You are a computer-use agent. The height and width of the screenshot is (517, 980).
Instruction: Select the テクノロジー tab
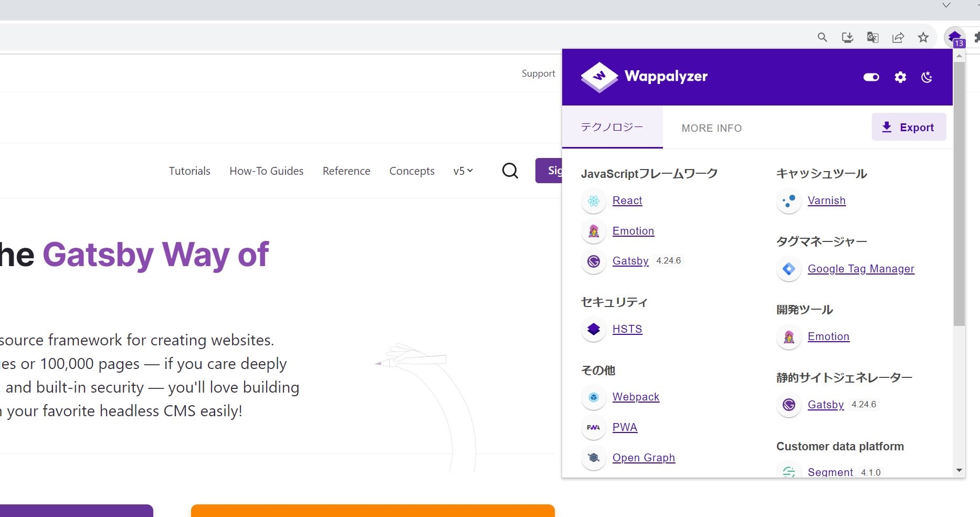point(612,128)
